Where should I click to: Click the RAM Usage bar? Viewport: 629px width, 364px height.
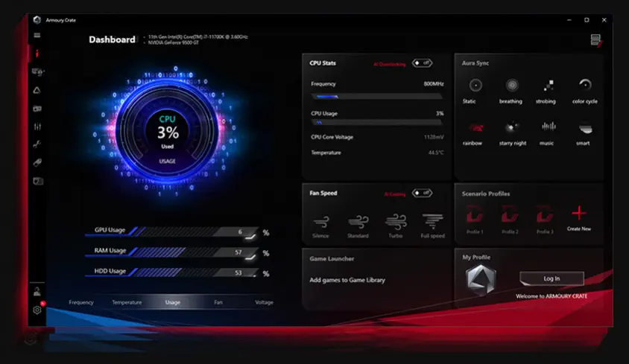[171, 252]
